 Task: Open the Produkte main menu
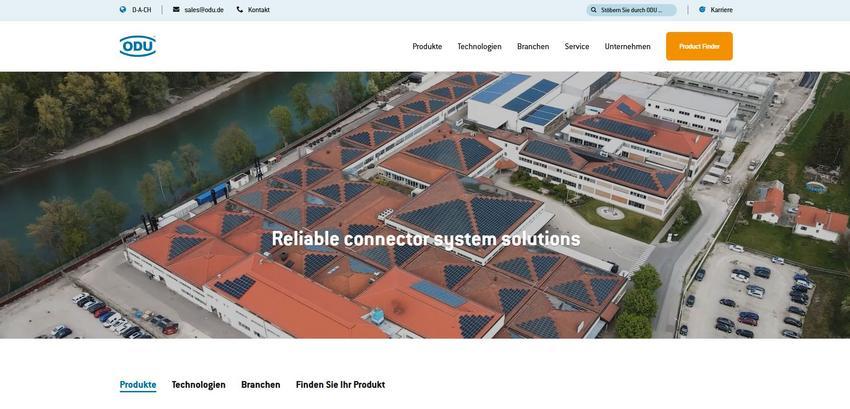(427, 47)
